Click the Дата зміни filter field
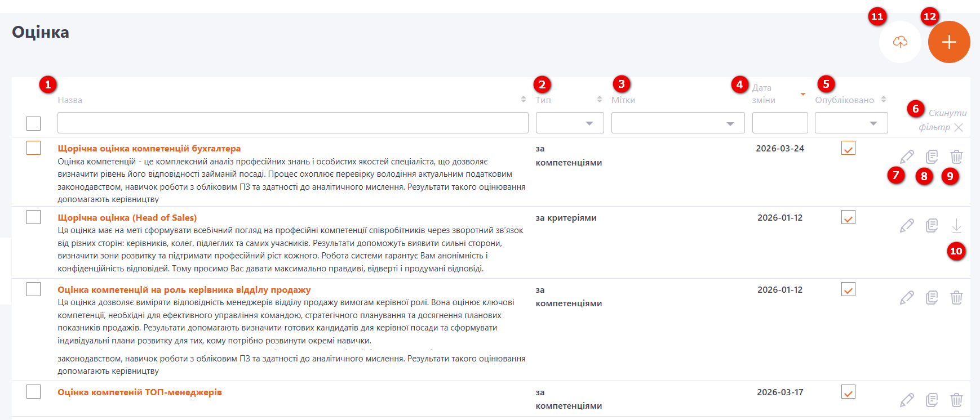The height and width of the screenshot is (420, 980). click(780, 123)
